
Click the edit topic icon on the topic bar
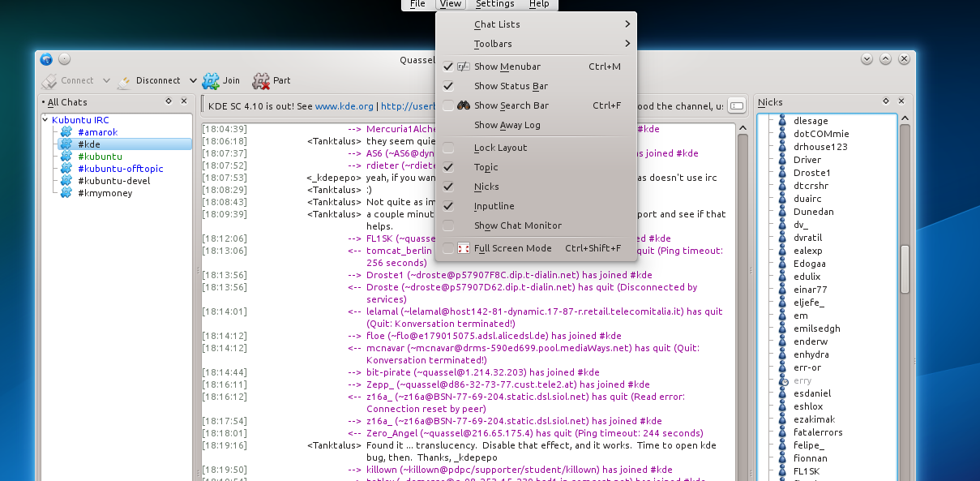pos(737,105)
